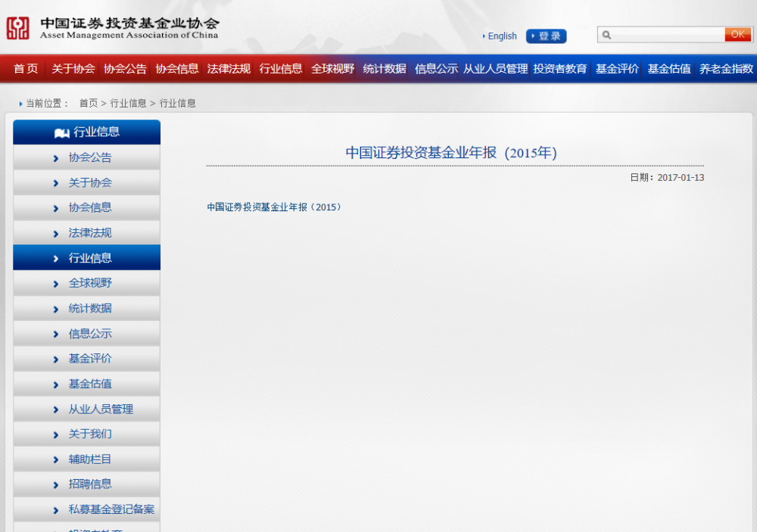Open 协会信息 in the top navigation bar
The image size is (757, 532).
tap(177, 69)
